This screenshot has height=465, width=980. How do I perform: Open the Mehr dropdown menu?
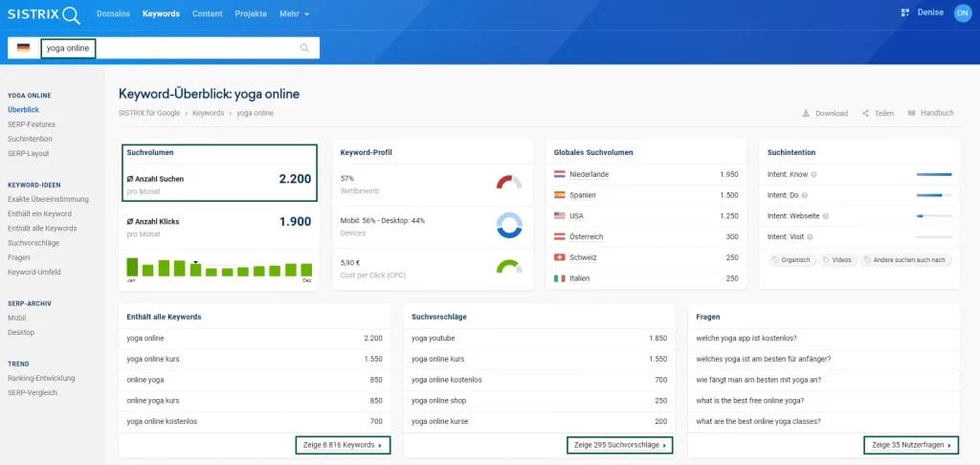[x=294, y=13]
